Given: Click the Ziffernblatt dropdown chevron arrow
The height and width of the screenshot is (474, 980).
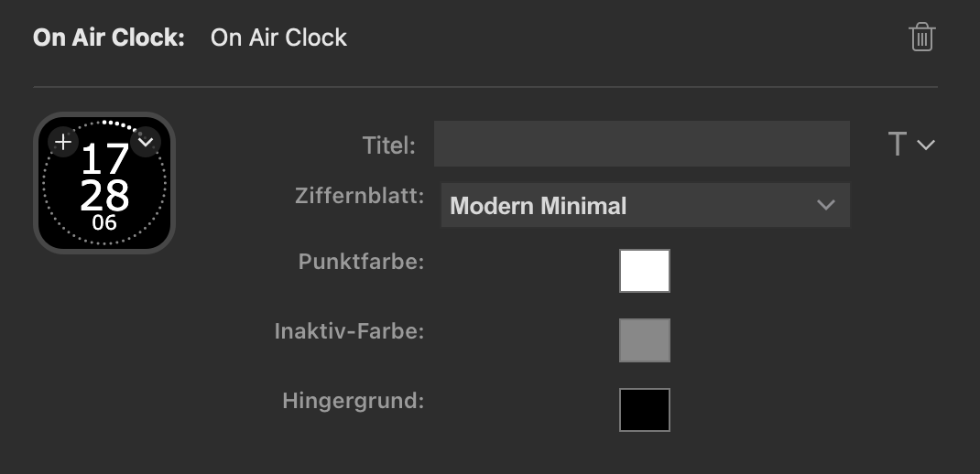Looking at the screenshot, I should point(825,205).
